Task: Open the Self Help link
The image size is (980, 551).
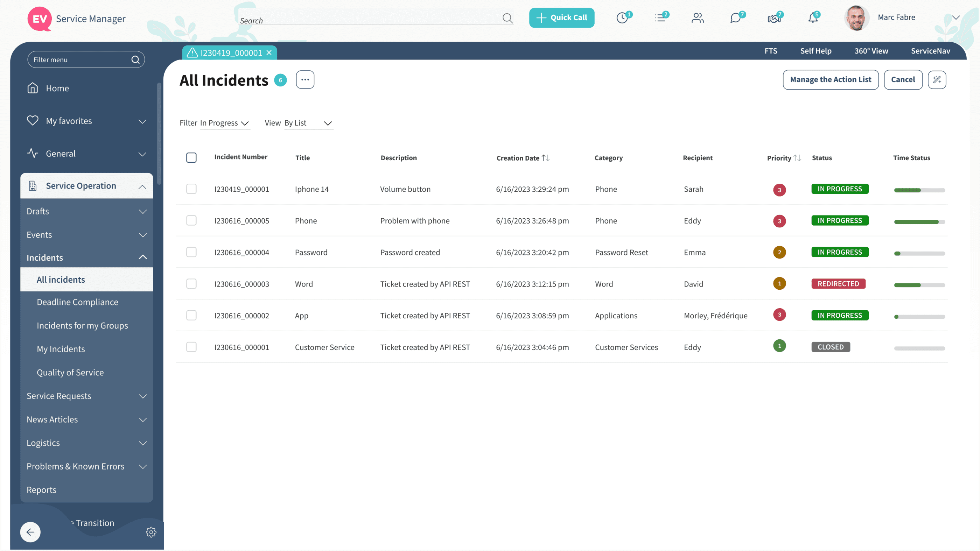Action: pos(815,51)
